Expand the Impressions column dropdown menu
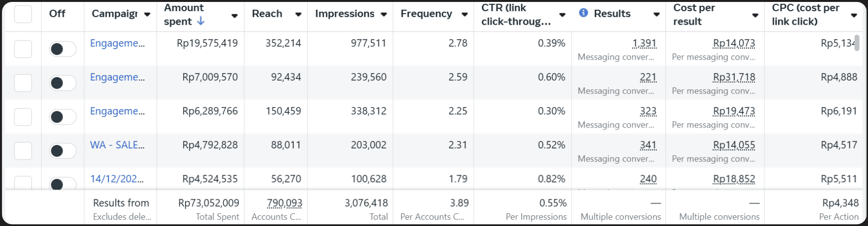Screen dimensions: 868x226 click(384, 15)
